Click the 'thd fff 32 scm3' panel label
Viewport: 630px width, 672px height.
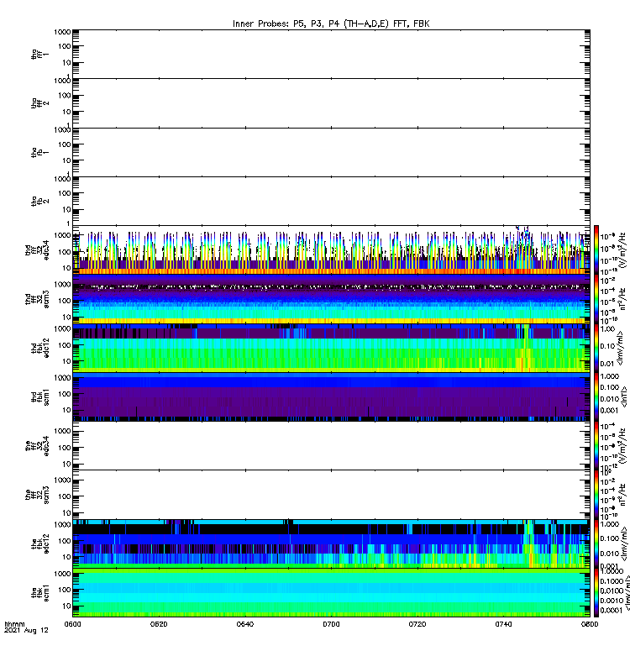[37, 299]
